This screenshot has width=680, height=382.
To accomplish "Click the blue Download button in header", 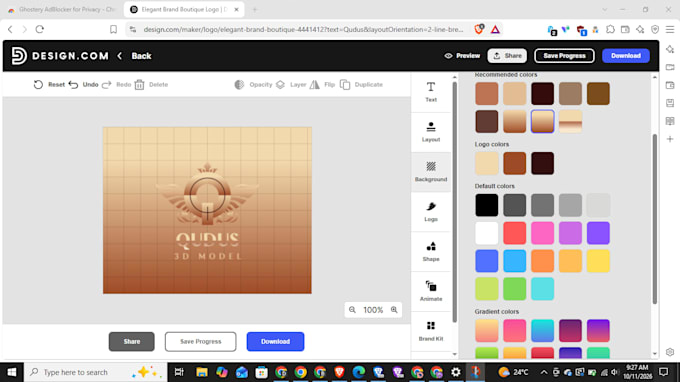I will point(626,56).
